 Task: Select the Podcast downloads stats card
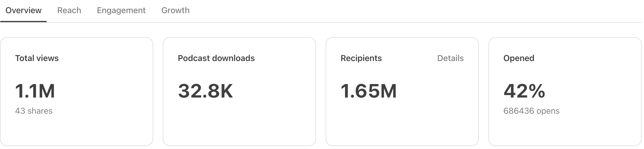[x=239, y=92]
